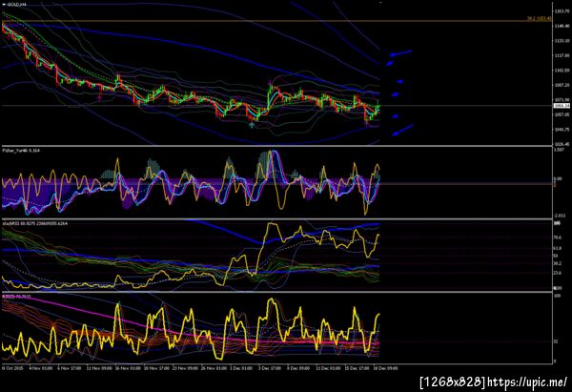Click the 1041.75 price scale label

(x=562, y=129)
